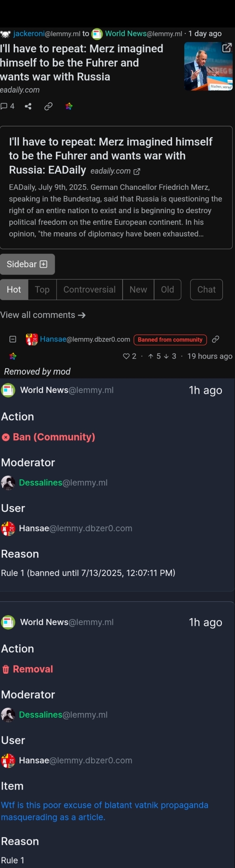Image resolution: width=235 pixels, height=868 pixels.
Task: Click the link icon beside Banned from community
Action: click(216, 339)
